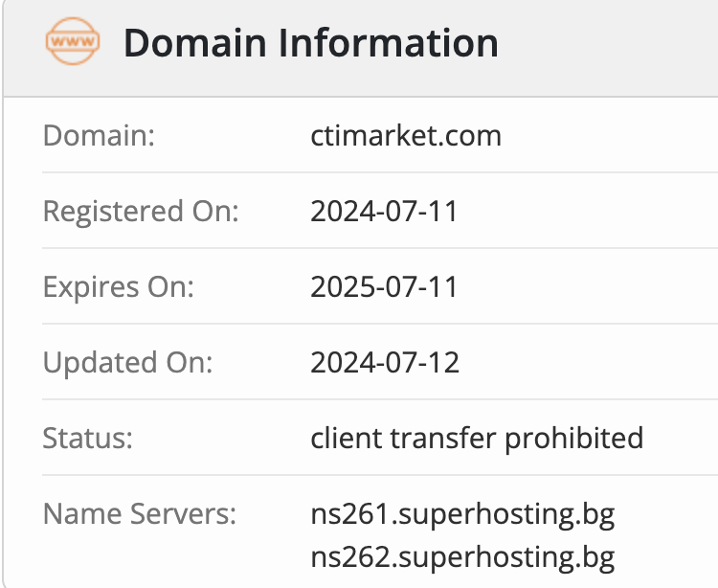The height and width of the screenshot is (588, 718).
Task: Click the word Information in the header
Action: tap(388, 42)
